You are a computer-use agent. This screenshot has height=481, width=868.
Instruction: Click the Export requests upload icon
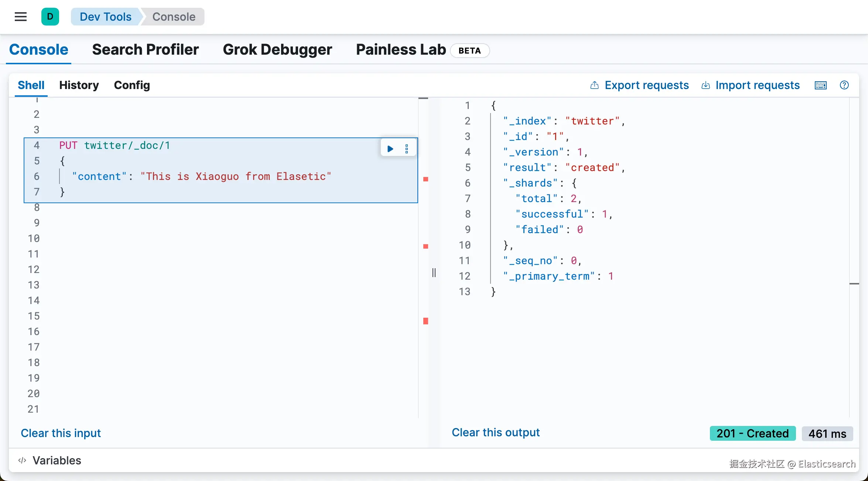[594, 85]
